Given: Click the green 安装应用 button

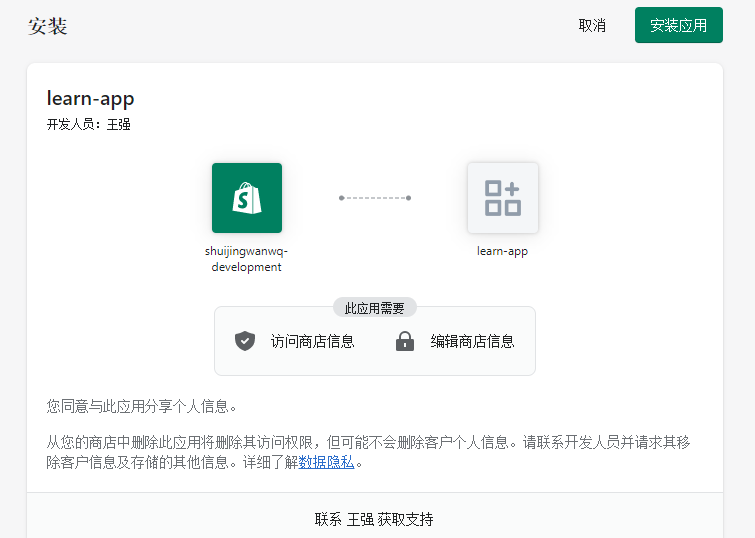Looking at the screenshot, I should coord(678,25).
